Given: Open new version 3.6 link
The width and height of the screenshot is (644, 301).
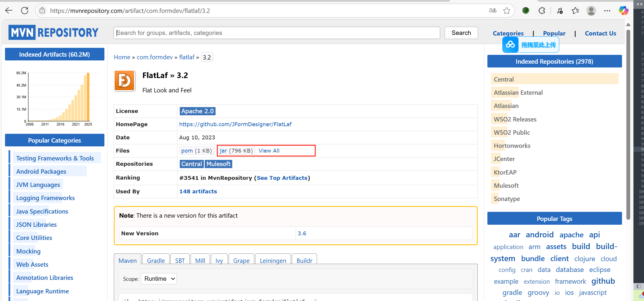Looking at the screenshot, I should tap(302, 234).
